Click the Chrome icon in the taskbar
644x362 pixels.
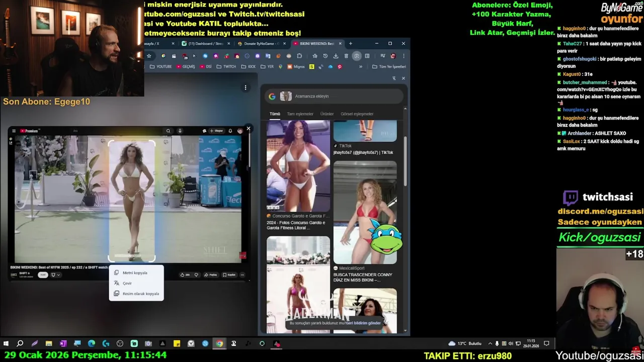pyautogui.click(x=219, y=343)
